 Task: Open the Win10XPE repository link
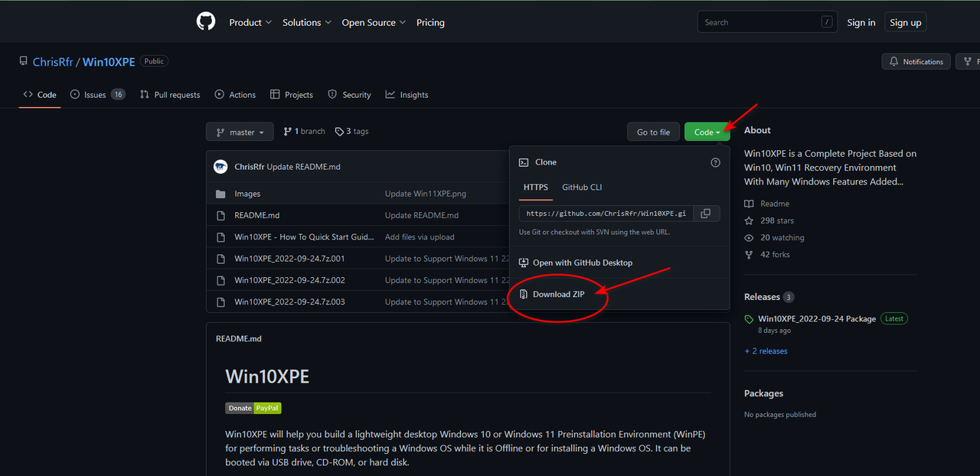[109, 61]
